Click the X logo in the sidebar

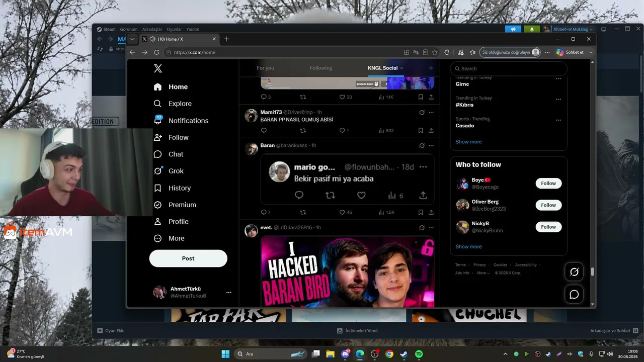[158, 68]
